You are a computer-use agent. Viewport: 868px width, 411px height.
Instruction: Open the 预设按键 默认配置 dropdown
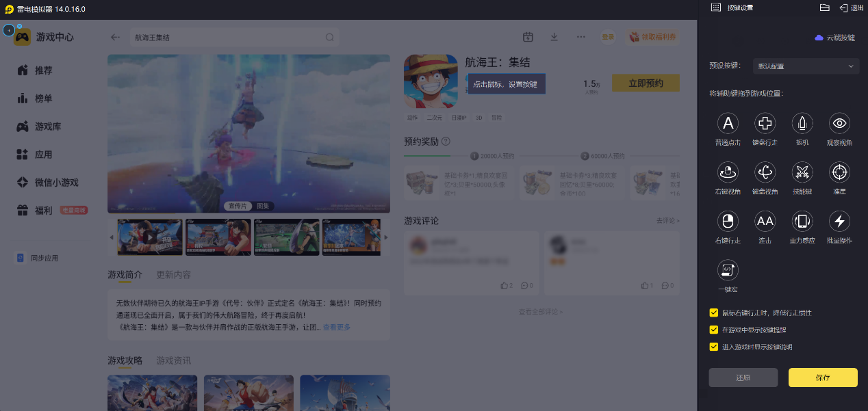tap(806, 66)
